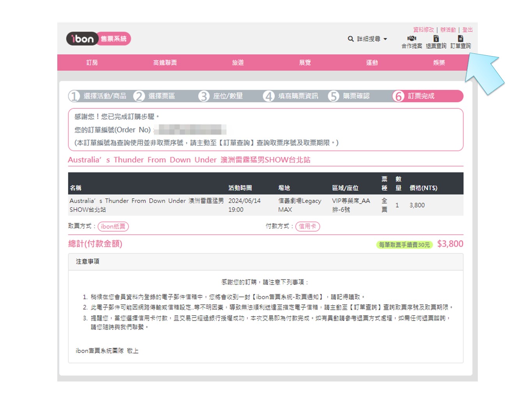The width and height of the screenshot is (532, 399).
Task: Click the 場地 column header
Action: 284,188
